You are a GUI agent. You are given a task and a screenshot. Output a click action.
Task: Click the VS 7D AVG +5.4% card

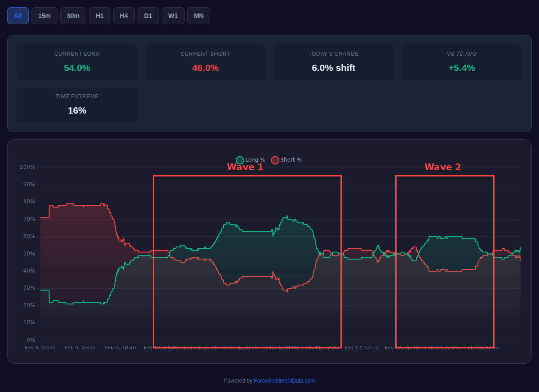coord(462,62)
